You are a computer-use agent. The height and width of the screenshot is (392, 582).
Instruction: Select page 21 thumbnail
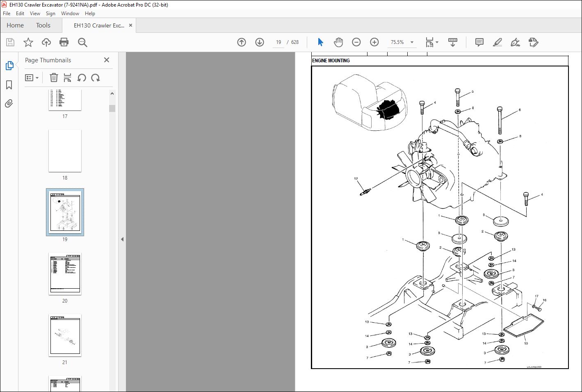click(x=65, y=335)
